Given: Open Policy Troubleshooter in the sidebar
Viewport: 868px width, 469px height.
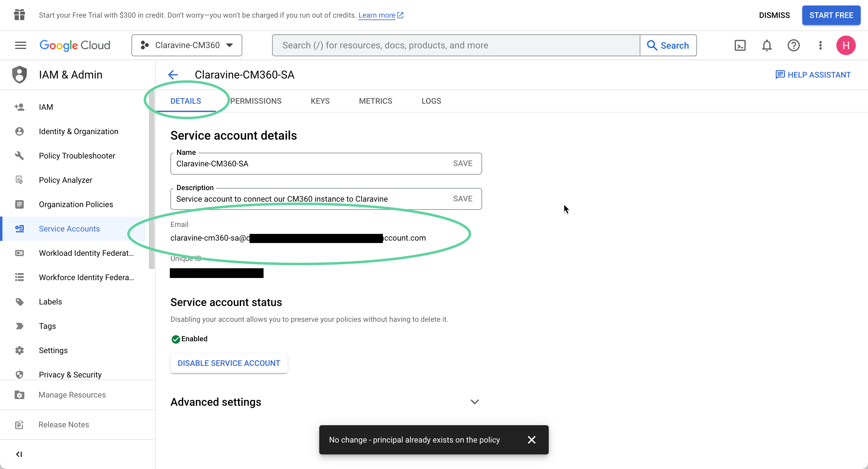Looking at the screenshot, I should (77, 155).
